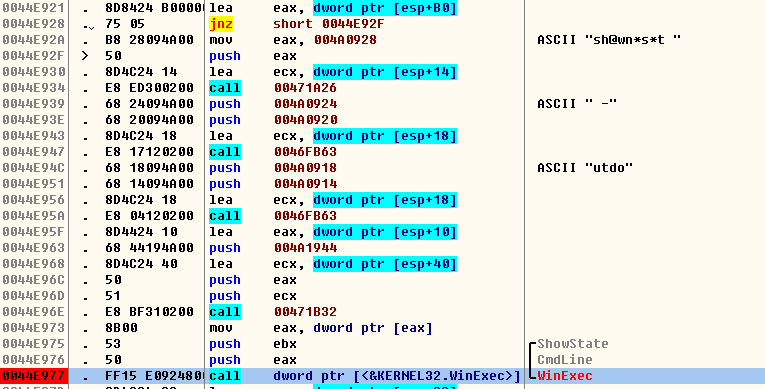Image resolution: width=765 pixels, height=389 pixels.
Task: Click hex bytes 8B00
Action: coord(121,328)
